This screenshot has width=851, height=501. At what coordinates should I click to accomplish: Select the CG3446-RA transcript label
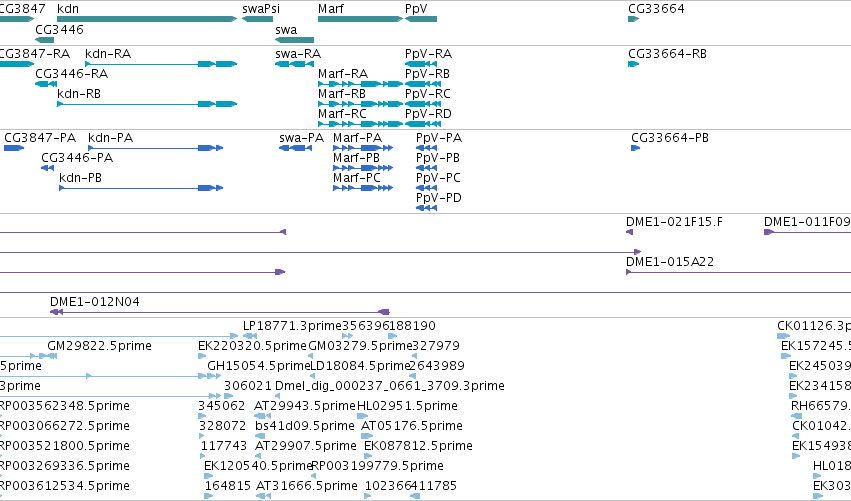(x=72, y=74)
